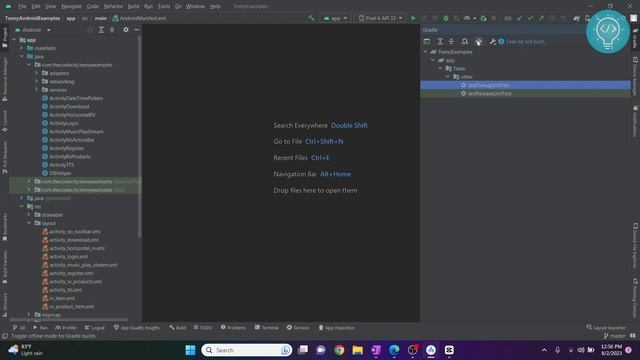
Task: Open Pull Requests side tab
Action: pyautogui.click(x=4, y=158)
